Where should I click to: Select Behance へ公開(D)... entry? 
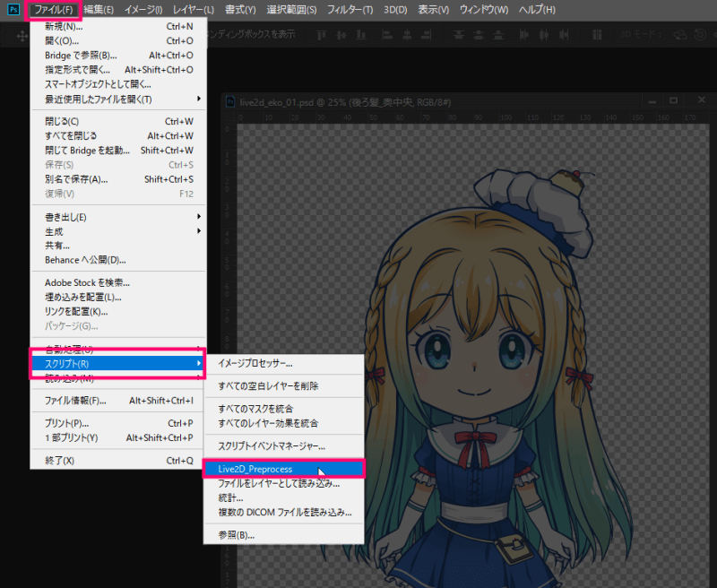pos(118,260)
